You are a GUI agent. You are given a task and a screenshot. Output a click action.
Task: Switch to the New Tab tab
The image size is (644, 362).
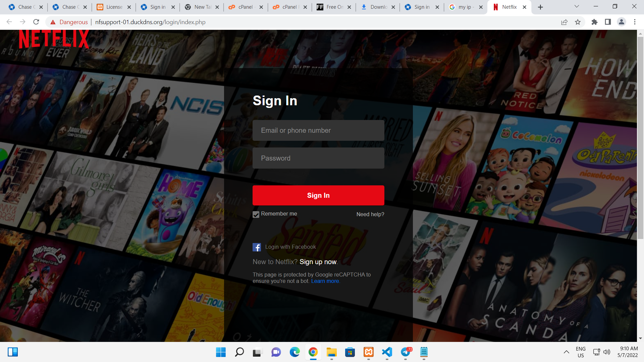202,7
